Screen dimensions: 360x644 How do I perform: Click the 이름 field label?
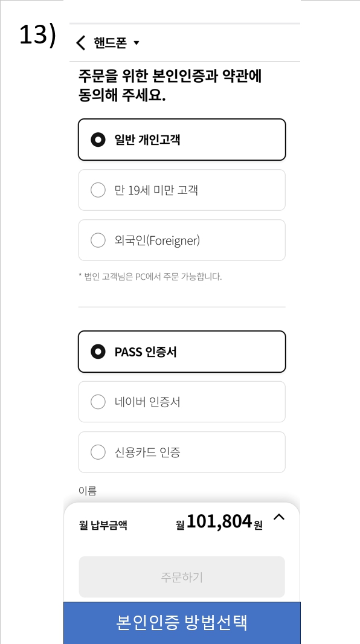[88, 491]
